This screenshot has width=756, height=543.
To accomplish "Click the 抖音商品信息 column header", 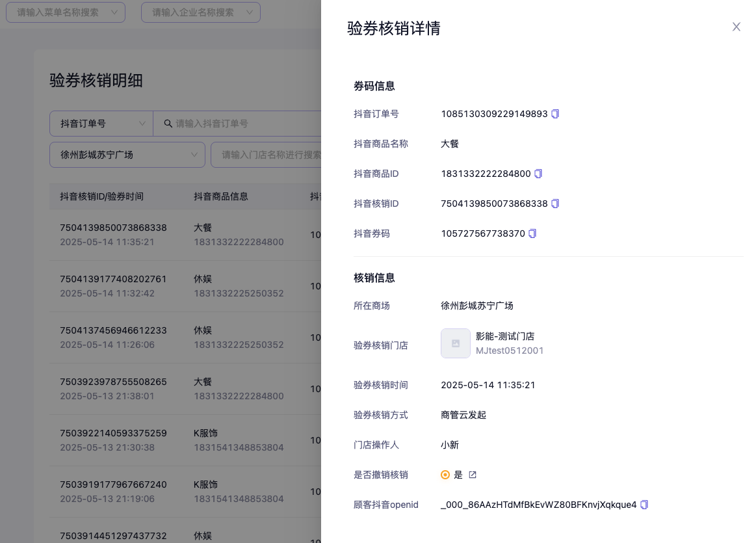I will 221,196.
